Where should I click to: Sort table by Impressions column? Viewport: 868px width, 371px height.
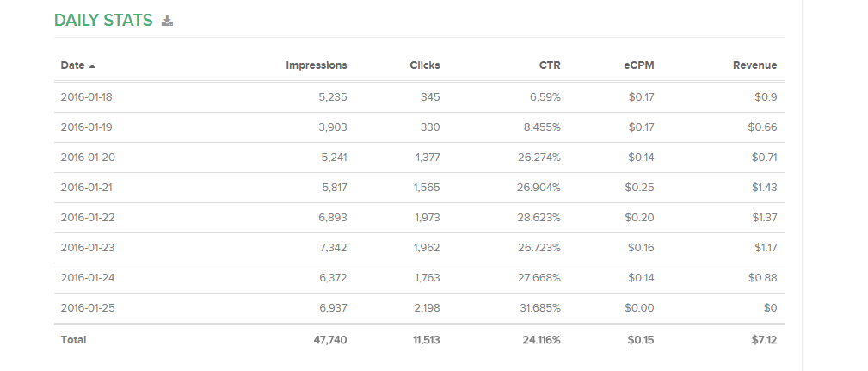[x=316, y=65]
